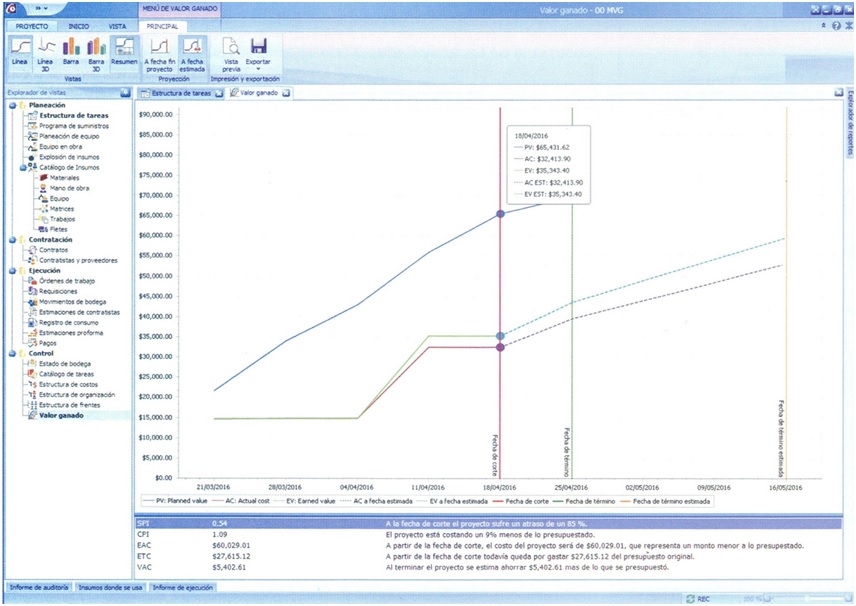Open the Explorador de reportes side panel
This screenshot has width=856, height=606.
click(849, 125)
